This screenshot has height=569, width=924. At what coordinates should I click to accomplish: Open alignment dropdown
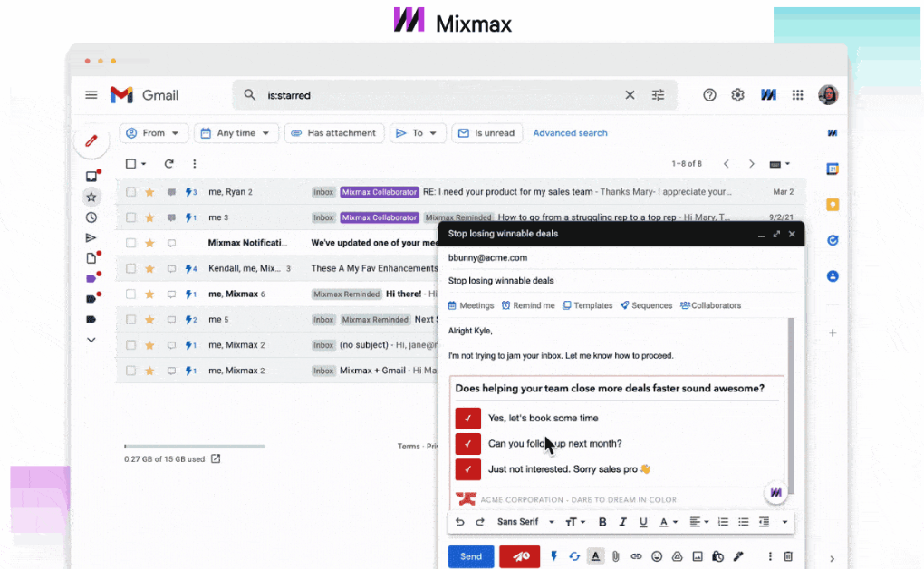(699, 522)
